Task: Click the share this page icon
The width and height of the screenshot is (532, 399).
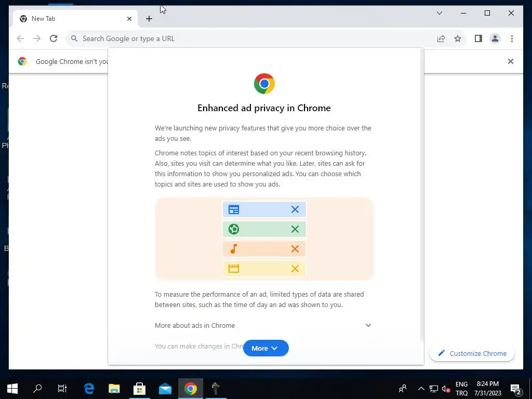Action: click(441, 38)
